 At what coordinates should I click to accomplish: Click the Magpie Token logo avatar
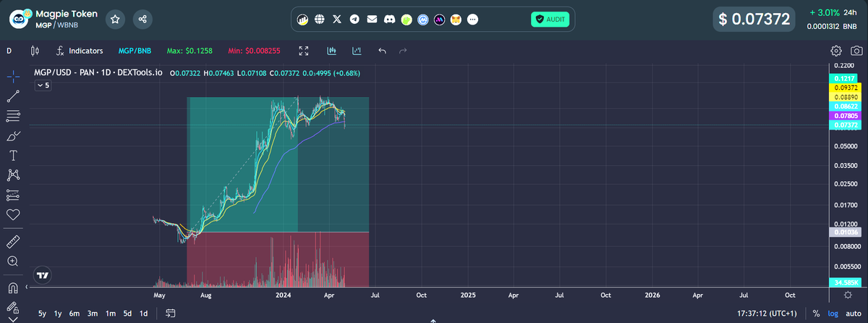20,20
